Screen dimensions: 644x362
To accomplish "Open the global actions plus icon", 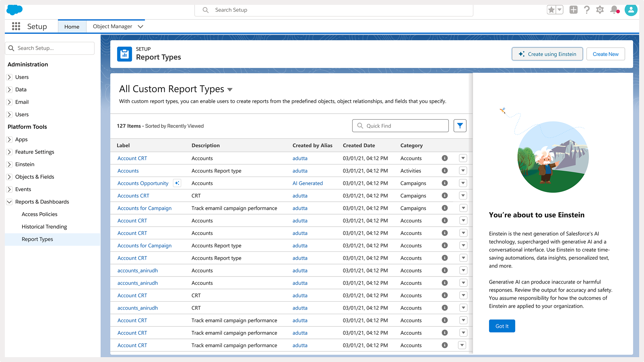I will pyautogui.click(x=574, y=10).
